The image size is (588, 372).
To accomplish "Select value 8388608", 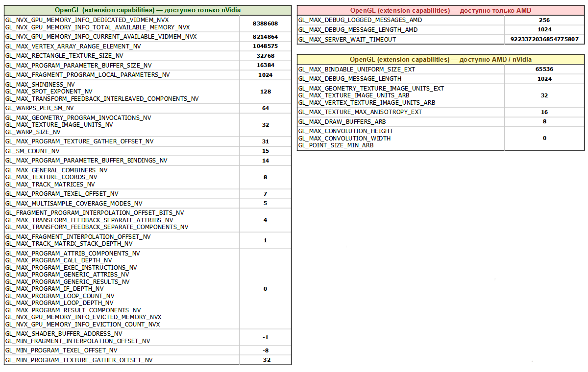I will pyautogui.click(x=266, y=23).
